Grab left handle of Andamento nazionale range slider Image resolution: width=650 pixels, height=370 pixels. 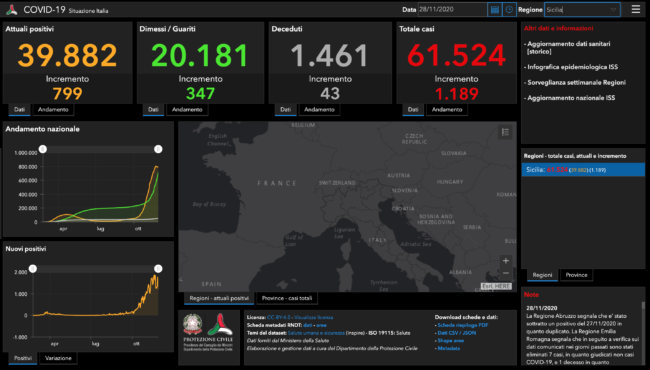click(43, 149)
